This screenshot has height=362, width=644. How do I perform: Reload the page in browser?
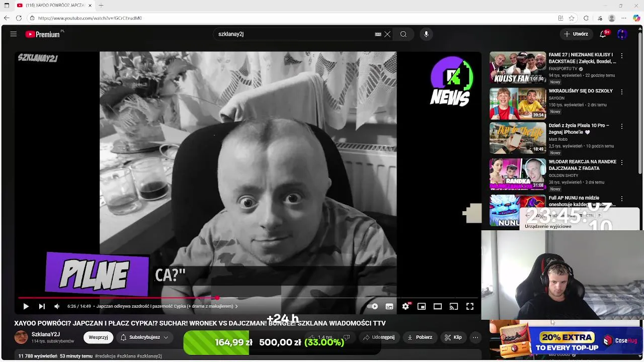[19, 18]
